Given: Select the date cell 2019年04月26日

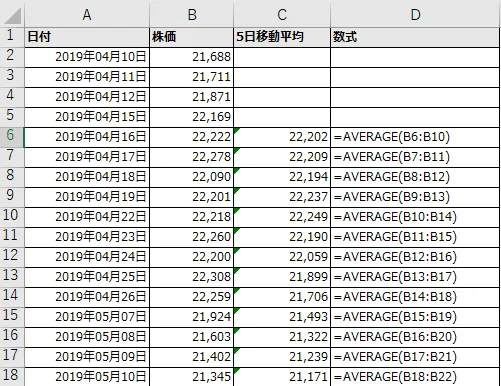Looking at the screenshot, I should point(87,297).
